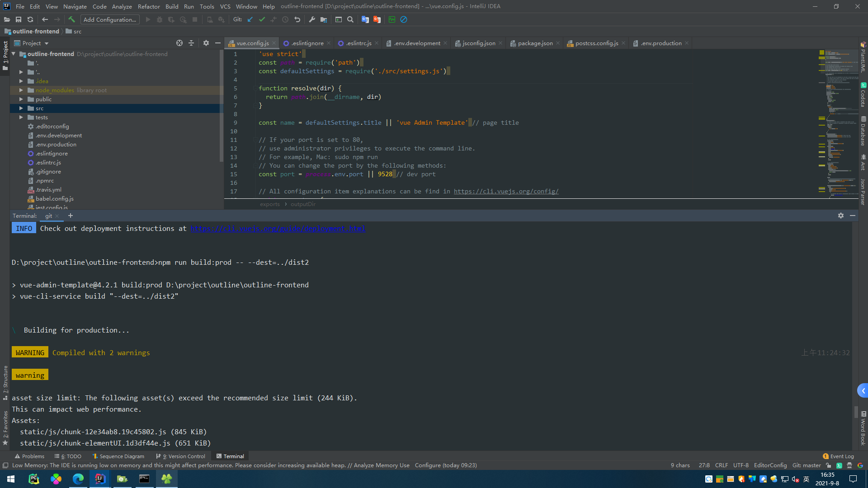The width and height of the screenshot is (868, 488).
Task: Click Locate opened file crosshair in Project panel
Action: (x=179, y=43)
